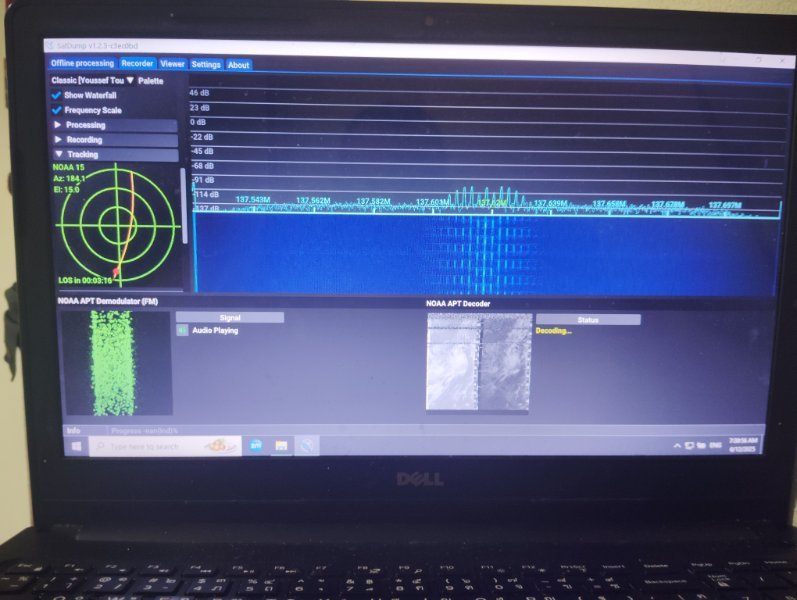The width and height of the screenshot is (797, 600).
Task: Click the taskbar clock
Action: click(743, 445)
